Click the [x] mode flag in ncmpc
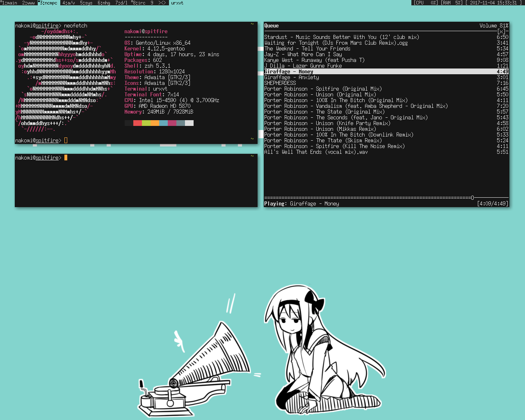 click(501, 31)
